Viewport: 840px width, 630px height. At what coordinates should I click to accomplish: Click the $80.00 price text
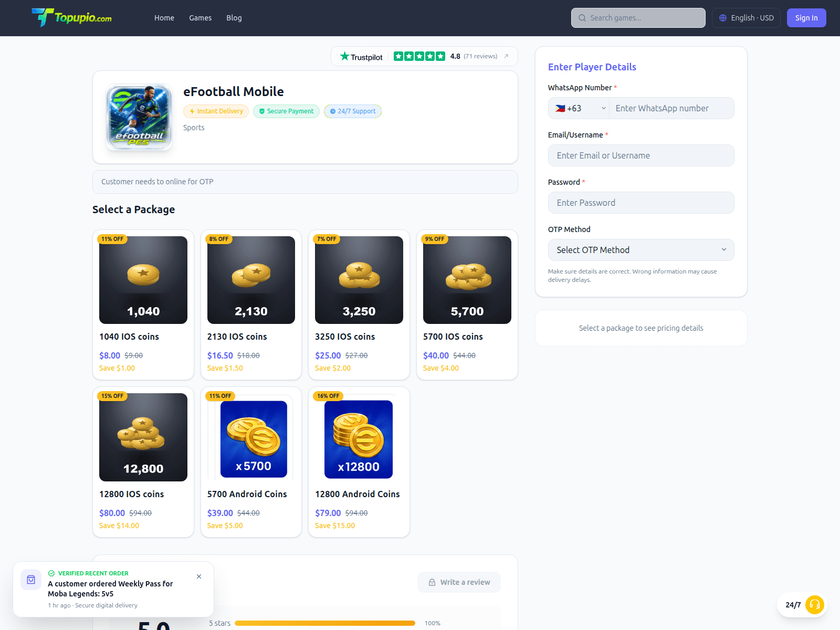112,513
